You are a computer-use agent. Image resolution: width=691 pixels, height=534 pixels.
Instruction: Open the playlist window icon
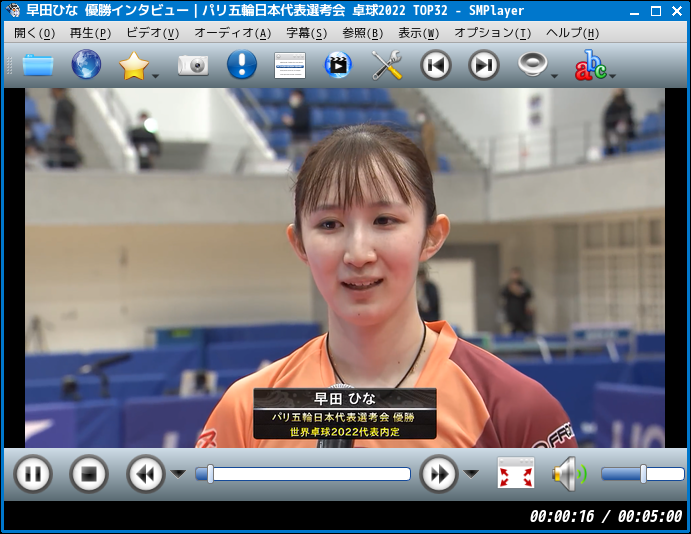click(x=290, y=66)
